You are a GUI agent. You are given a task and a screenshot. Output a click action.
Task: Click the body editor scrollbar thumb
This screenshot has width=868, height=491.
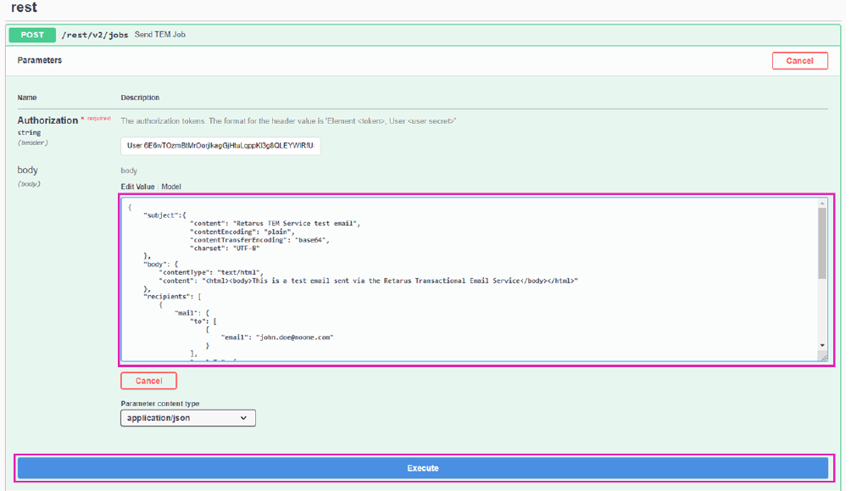(x=821, y=242)
